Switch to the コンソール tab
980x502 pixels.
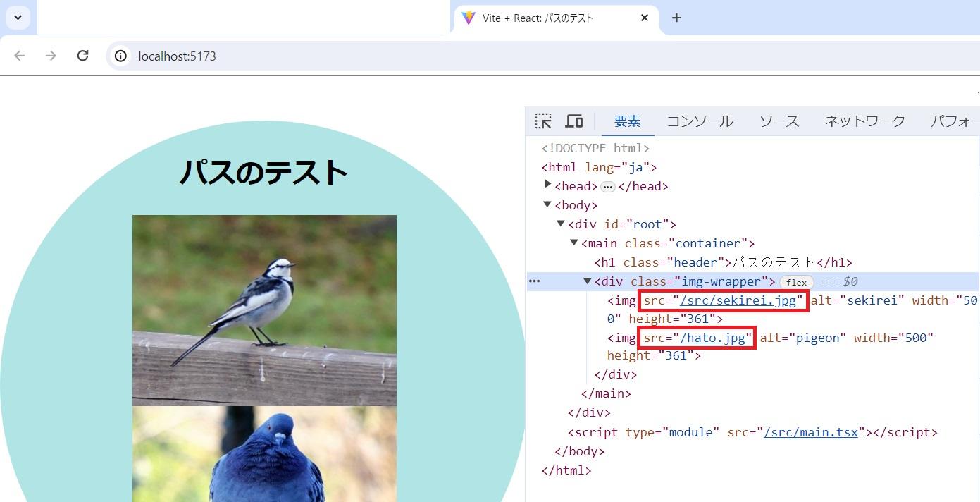point(700,121)
